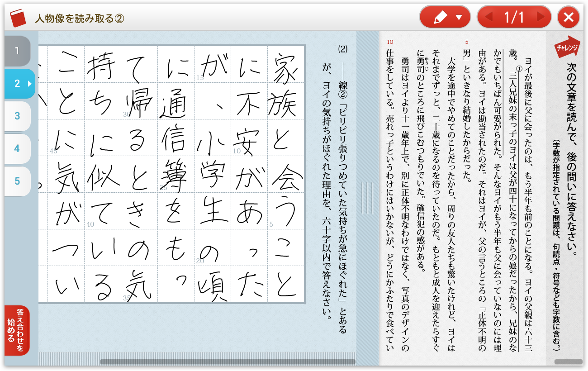Jump to question tab 4
Screen dimensions: 588x371
pos(17,149)
